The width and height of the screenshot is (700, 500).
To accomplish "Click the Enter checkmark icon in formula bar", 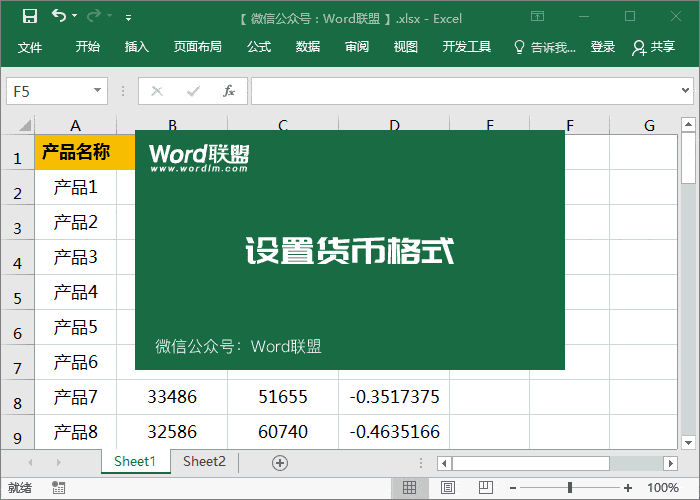I will [193, 92].
